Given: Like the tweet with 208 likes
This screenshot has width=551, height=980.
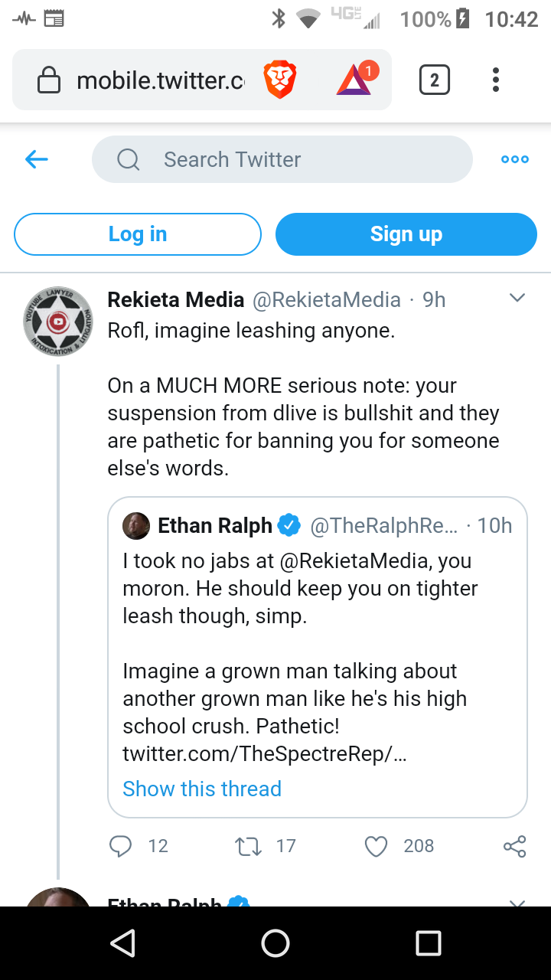Looking at the screenshot, I should [x=376, y=846].
